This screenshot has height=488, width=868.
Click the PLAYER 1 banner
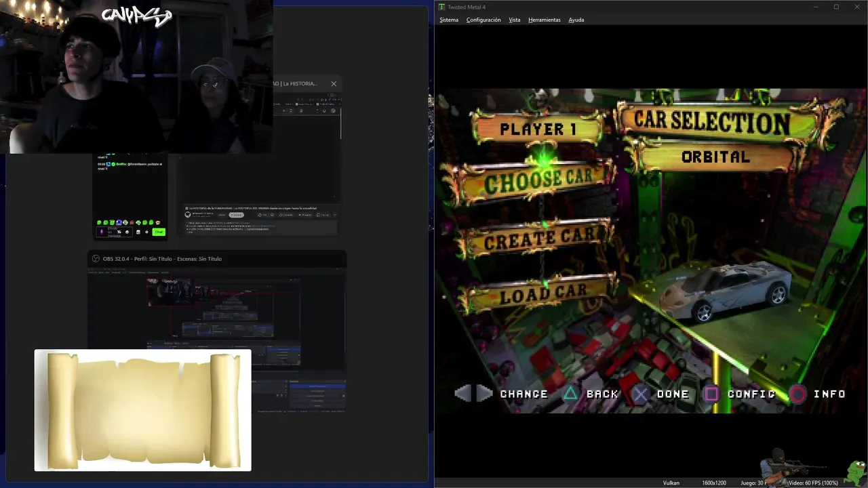pos(538,129)
